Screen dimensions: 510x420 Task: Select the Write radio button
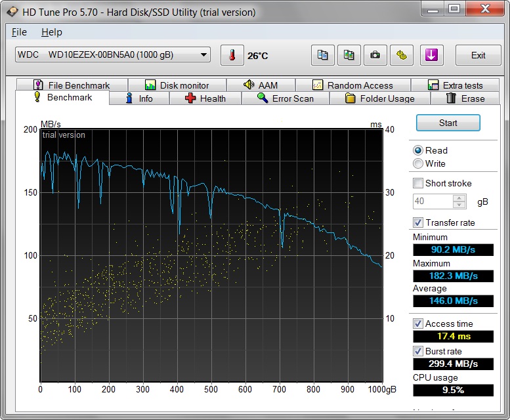[418, 163]
